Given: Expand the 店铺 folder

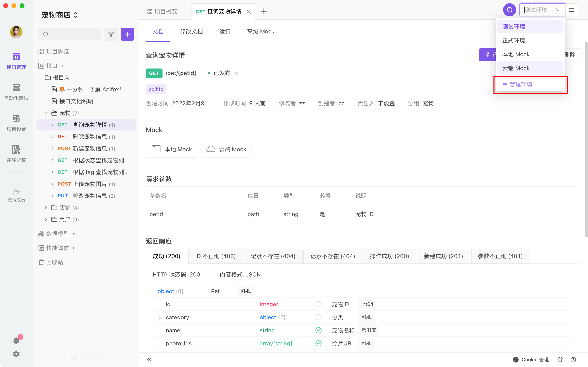Looking at the screenshot, I should tap(46, 208).
